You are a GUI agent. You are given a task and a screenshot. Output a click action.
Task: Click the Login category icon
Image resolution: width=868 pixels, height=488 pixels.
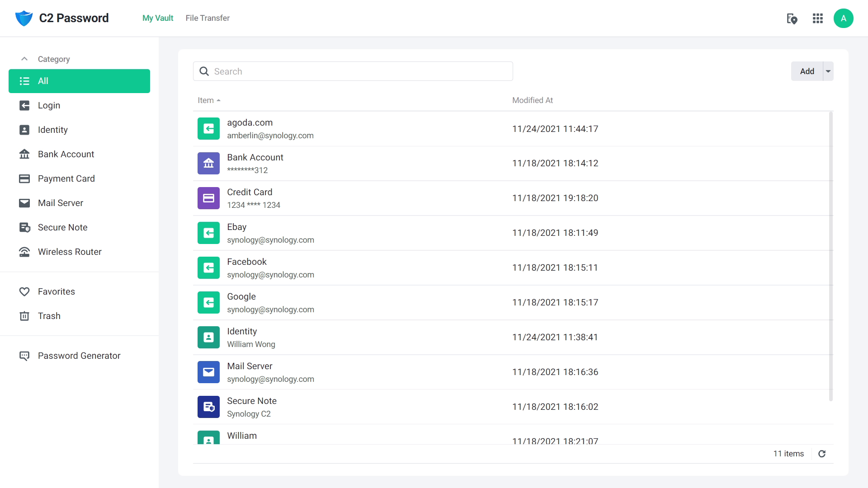coord(24,105)
